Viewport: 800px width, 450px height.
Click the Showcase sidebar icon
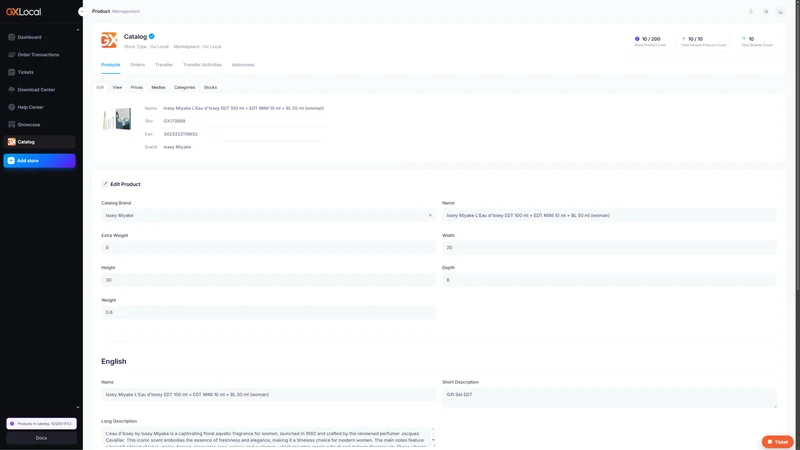pos(11,124)
